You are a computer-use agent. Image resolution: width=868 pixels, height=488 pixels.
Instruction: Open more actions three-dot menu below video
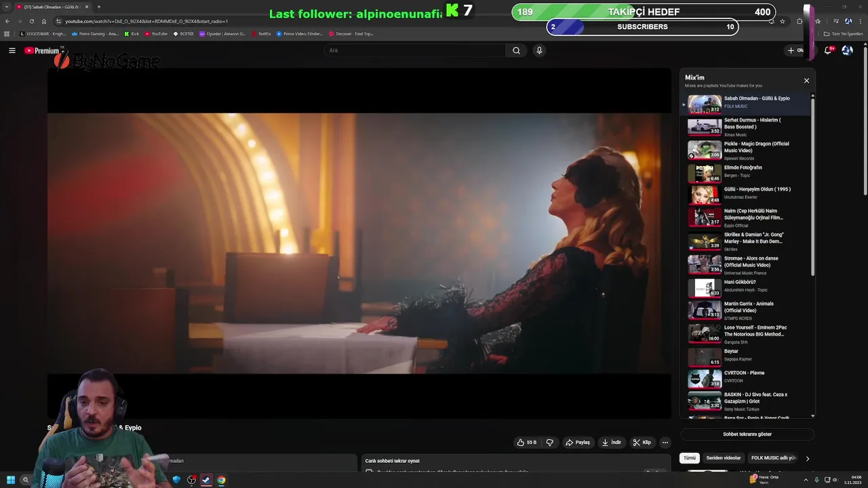pos(665,443)
